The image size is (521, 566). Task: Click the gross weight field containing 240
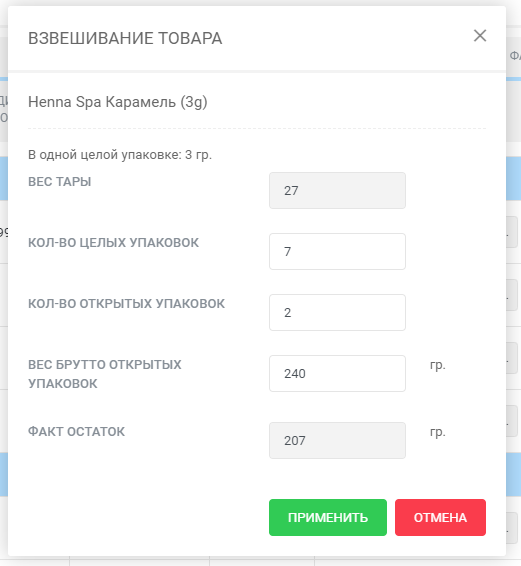click(337, 373)
